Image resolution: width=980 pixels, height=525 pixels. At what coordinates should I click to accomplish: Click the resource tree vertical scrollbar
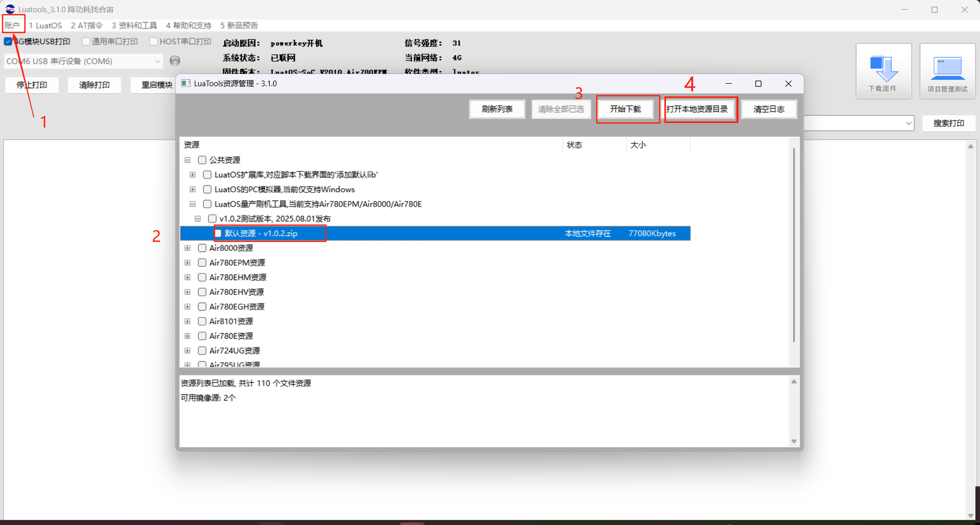point(794,245)
